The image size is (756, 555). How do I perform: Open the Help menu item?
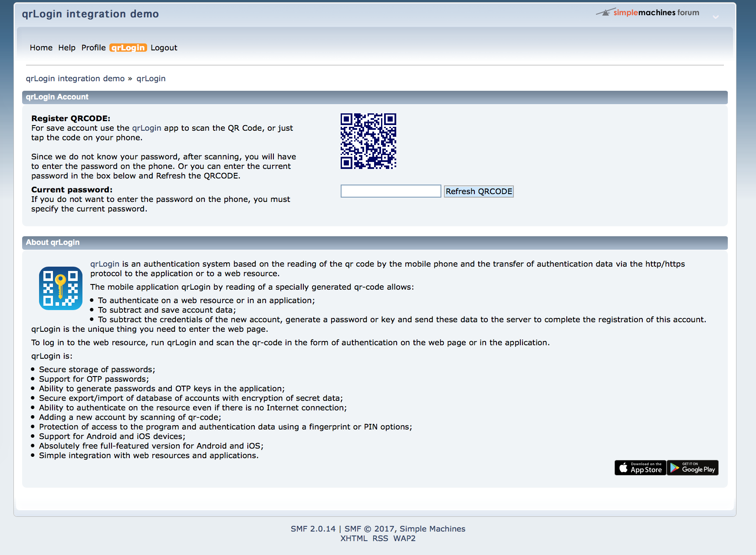click(x=67, y=48)
